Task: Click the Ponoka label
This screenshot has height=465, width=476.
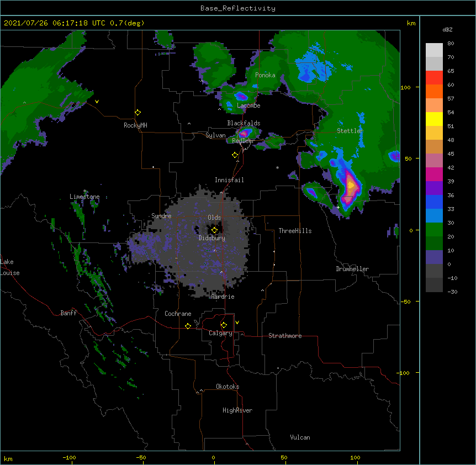Action: tap(265, 75)
